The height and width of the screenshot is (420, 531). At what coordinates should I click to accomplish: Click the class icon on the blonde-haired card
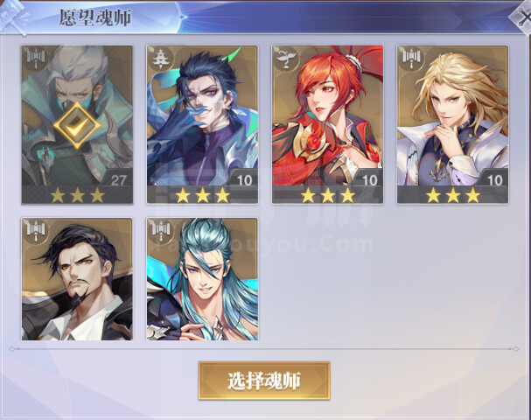[410, 58]
